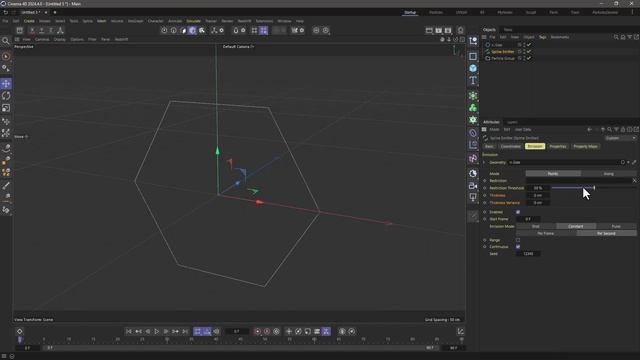Open the Custom dropdown in Attributes panel
This screenshot has height=360, width=640.
click(x=620, y=138)
